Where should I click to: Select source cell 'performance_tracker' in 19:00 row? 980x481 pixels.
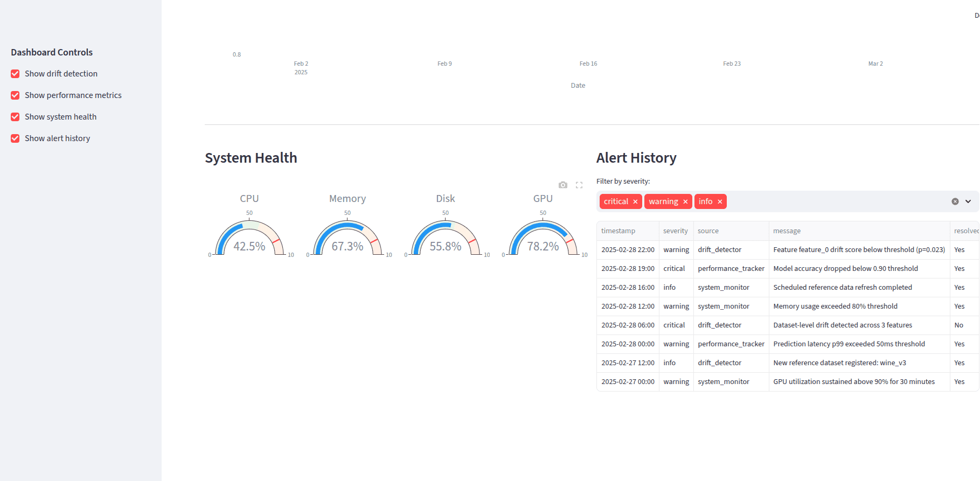click(731, 269)
